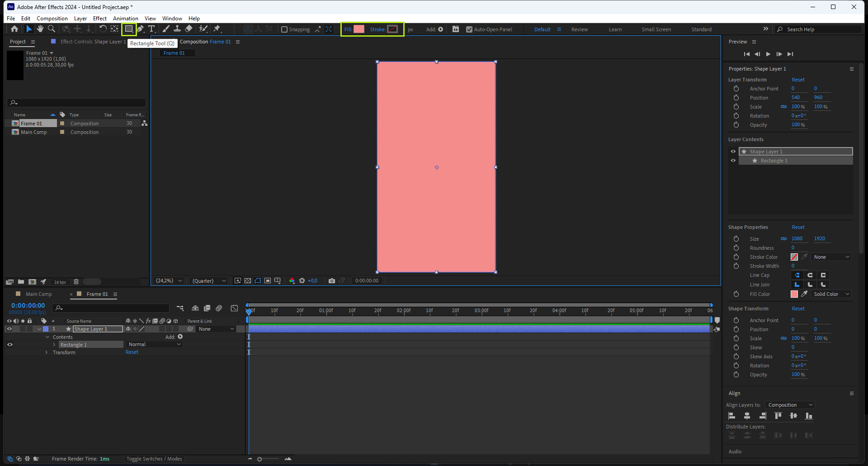Uncheck the Auto-Open Panel checkbox

tap(469, 29)
